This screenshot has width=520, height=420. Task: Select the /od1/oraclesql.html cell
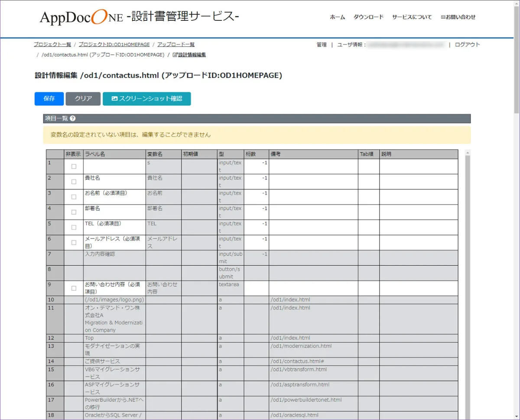[313, 415]
